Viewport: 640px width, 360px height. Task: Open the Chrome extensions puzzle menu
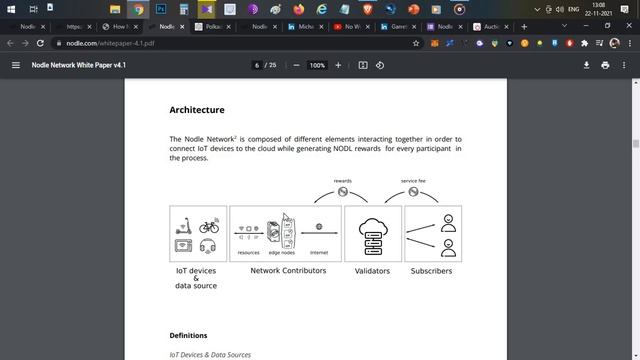(584, 43)
